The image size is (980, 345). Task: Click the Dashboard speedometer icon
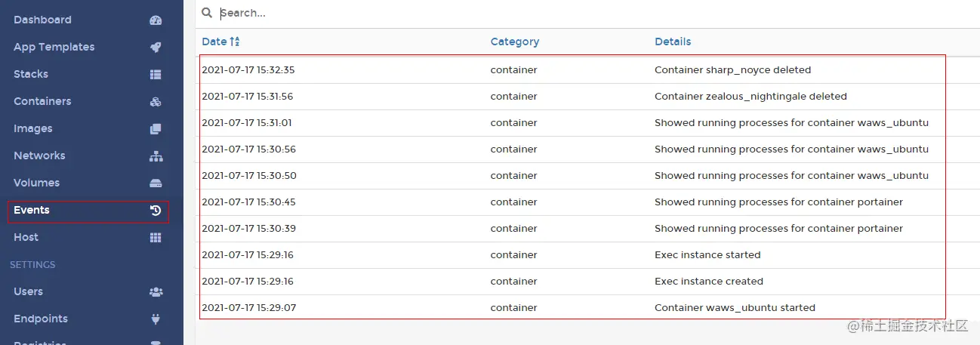click(156, 20)
